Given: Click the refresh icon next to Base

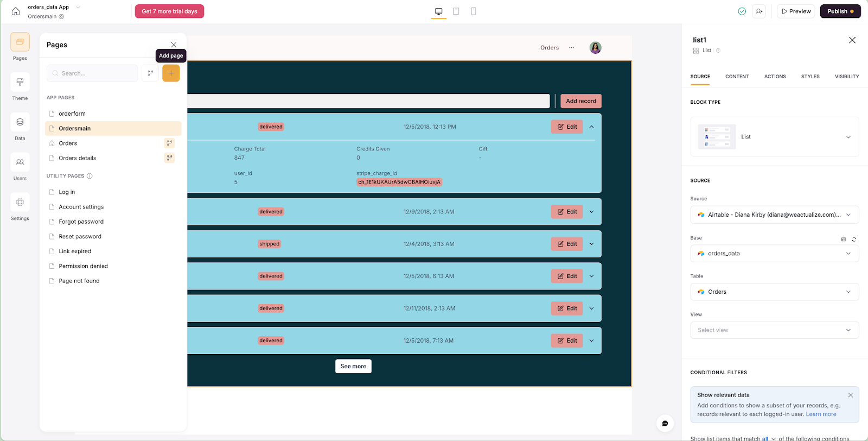Looking at the screenshot, I should (x=854, y=240).
